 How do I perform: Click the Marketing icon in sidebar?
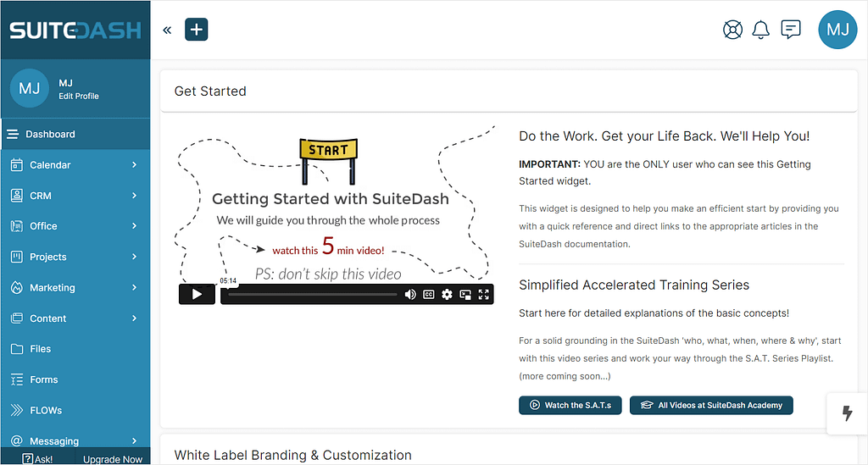coord(17,287)
